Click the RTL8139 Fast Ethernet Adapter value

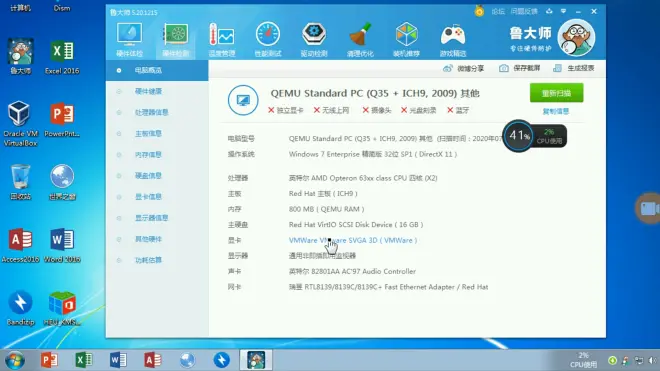pos(388,287)
